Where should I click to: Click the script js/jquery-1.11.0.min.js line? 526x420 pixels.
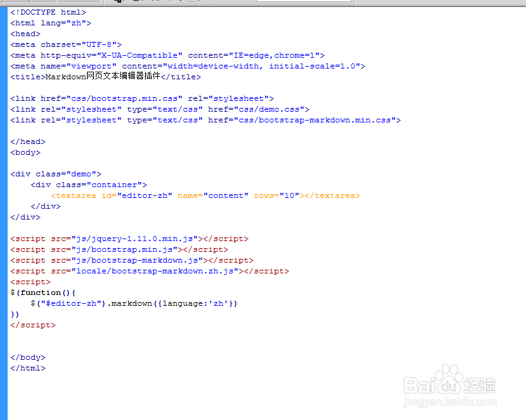[129, 239]
